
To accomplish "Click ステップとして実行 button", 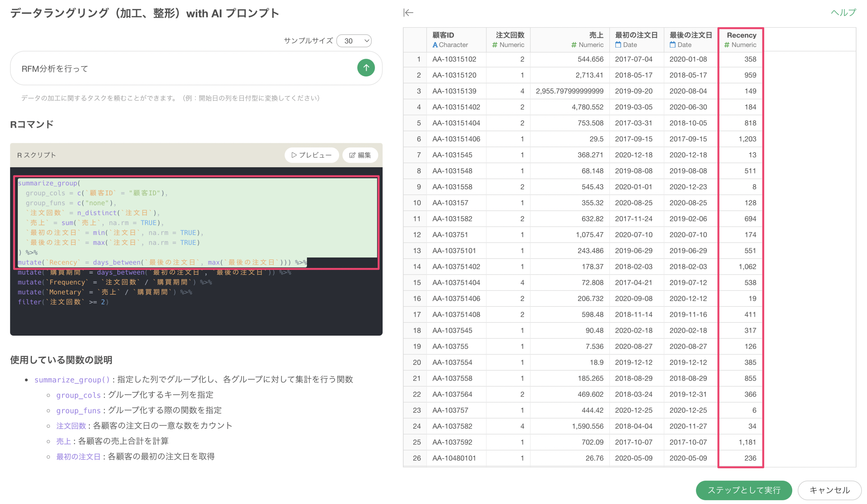I will [x=744, y=490].
